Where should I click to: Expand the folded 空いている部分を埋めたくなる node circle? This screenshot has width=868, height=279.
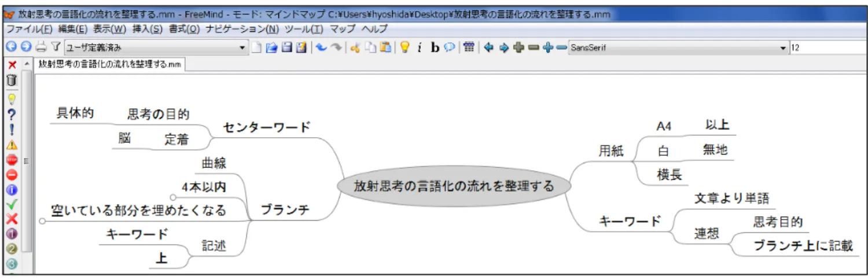point(42,221)
